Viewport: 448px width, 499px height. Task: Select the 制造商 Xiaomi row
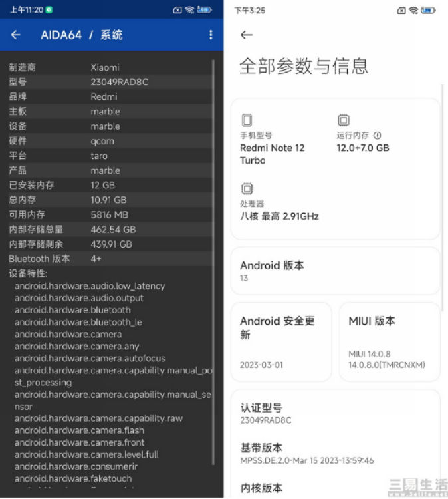tap(110, 67)
